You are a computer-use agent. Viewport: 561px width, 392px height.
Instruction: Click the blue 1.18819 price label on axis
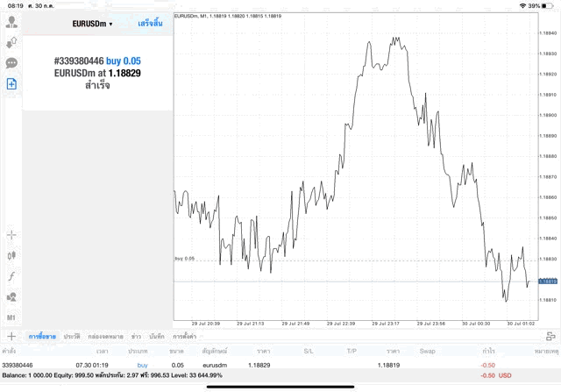click(x=548, y=282)
